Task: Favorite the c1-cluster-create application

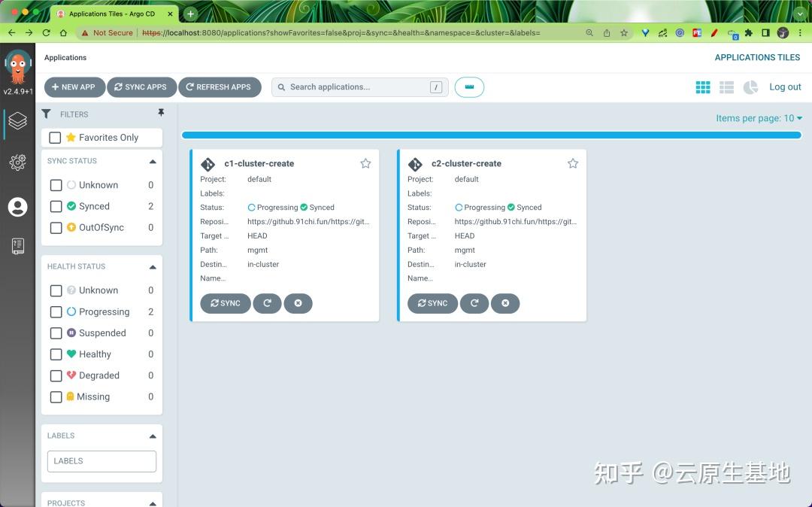Action: 365,162
